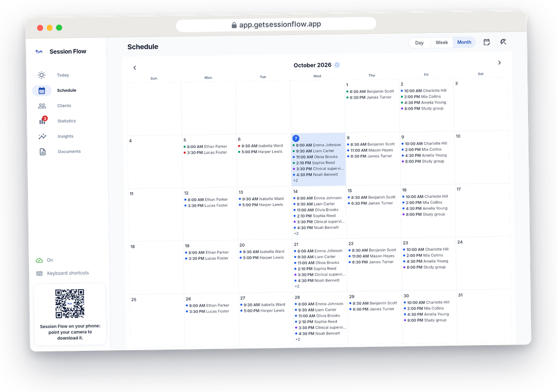The height and width of the screenshot is (392, 557).
Task: Click the Session Flow app name
Action: (68, 51)
